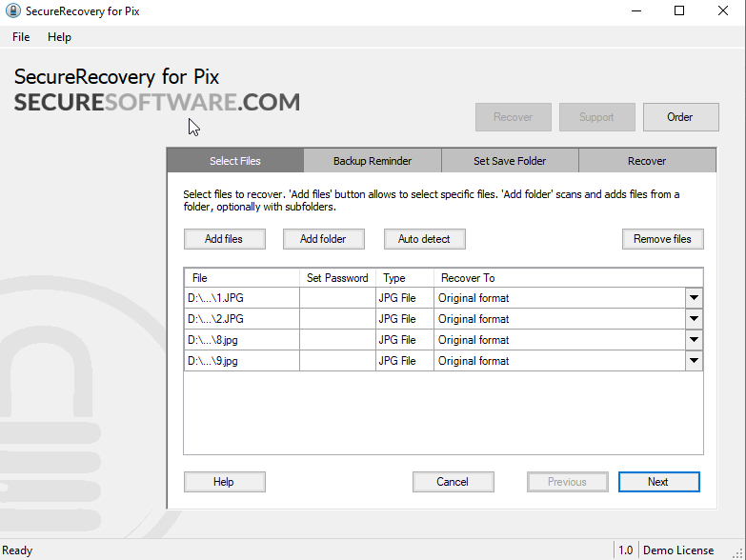
Task: Click the File column header
Action: [x=242, y=278]
